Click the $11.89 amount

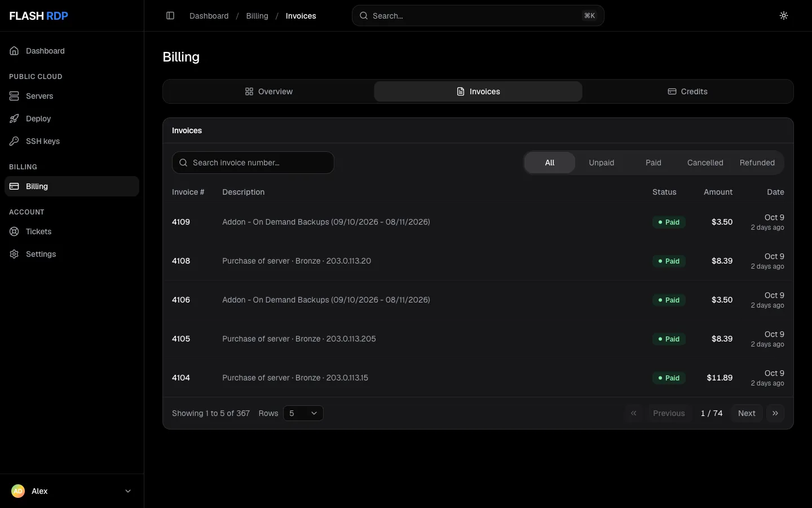click(x=720, y=378)
